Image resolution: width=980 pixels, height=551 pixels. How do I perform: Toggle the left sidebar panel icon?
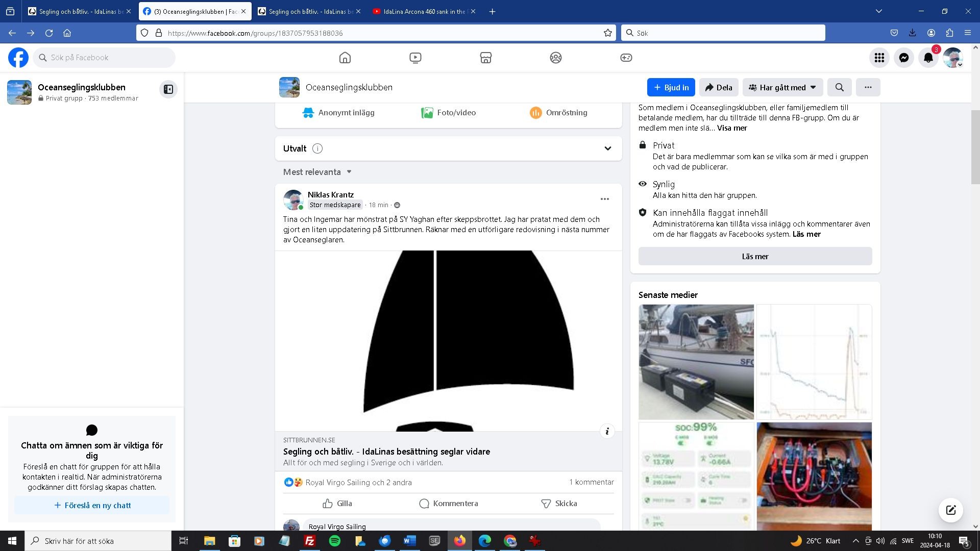[168, 89]
